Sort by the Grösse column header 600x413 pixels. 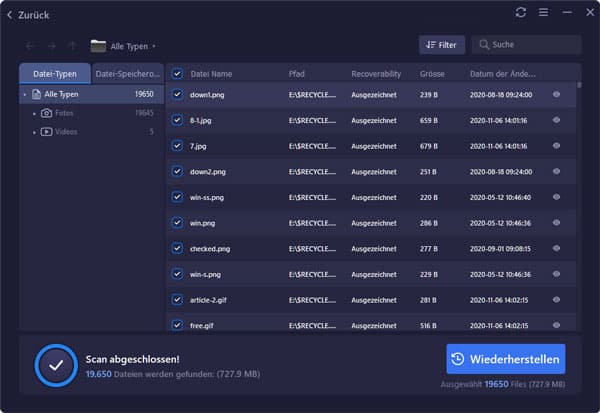(x=432, y=74)
